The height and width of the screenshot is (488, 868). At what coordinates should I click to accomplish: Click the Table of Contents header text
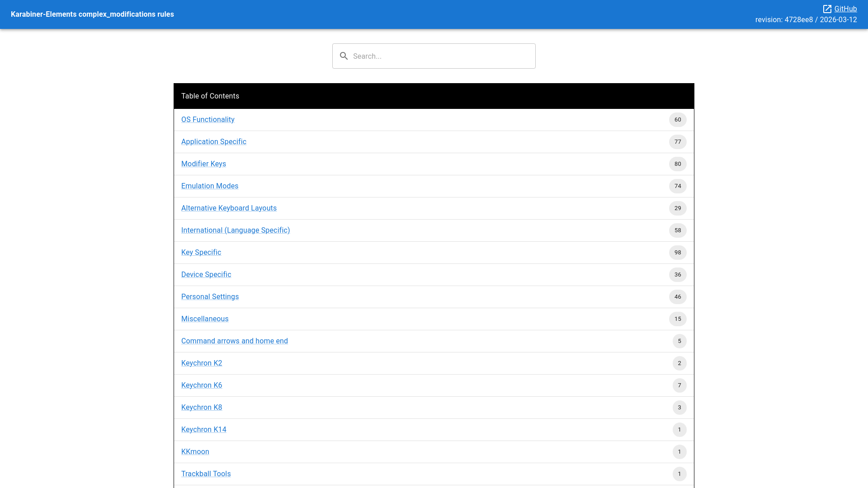pyautogui.click(x=210, y=96)
